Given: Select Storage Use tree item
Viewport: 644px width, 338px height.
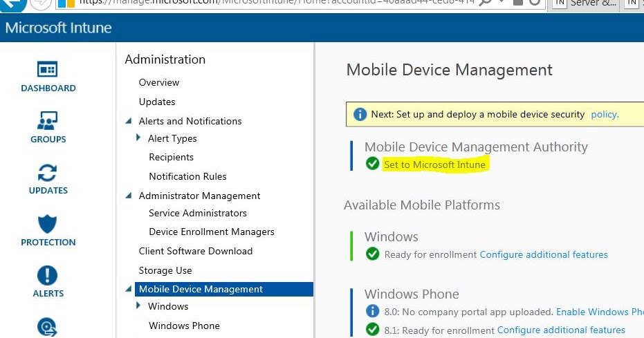Looking at the screenshot, I should coord(165,270).
